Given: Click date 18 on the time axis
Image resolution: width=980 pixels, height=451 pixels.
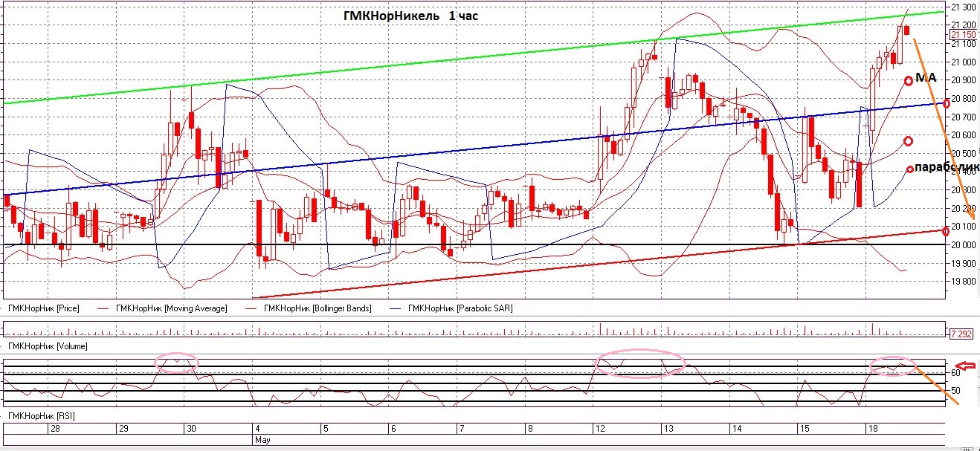Looking at the screenshot, I should click(x=871, y=429).
